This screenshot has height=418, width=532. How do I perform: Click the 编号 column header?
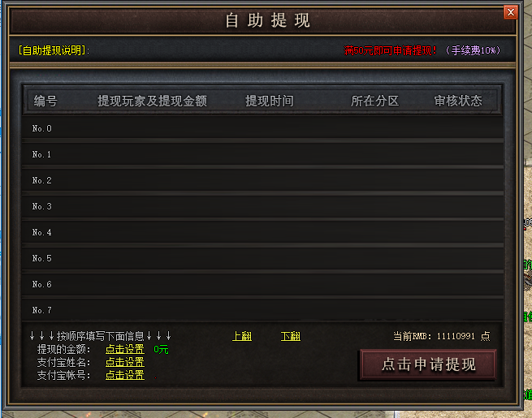45,101
